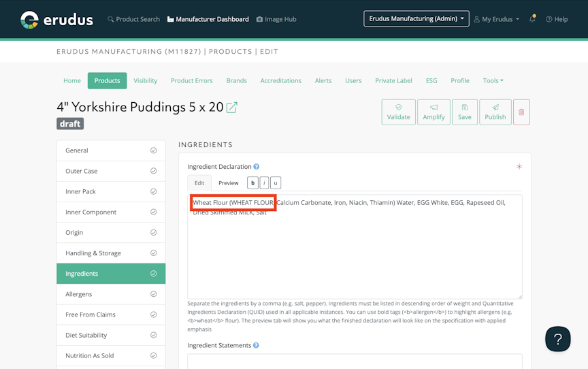Open Allergens section
The image size is (588, 369).
pyautogui.click(x=111, y=294)
